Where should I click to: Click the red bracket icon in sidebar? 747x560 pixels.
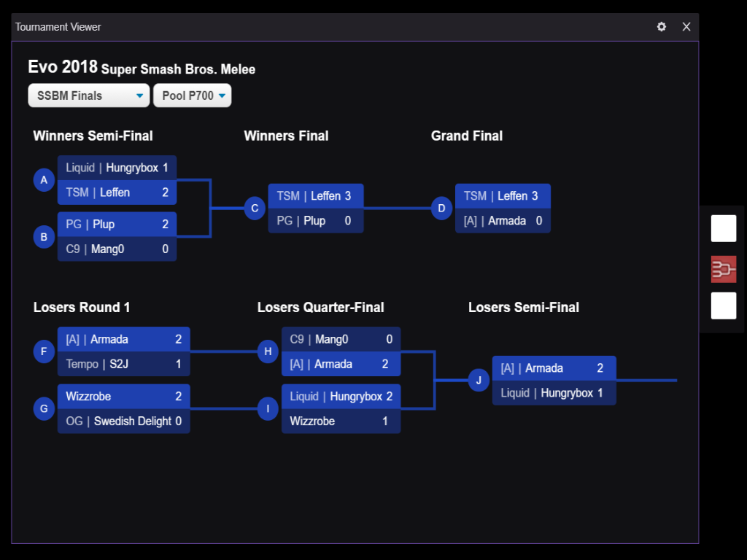[x=724, y=269]
